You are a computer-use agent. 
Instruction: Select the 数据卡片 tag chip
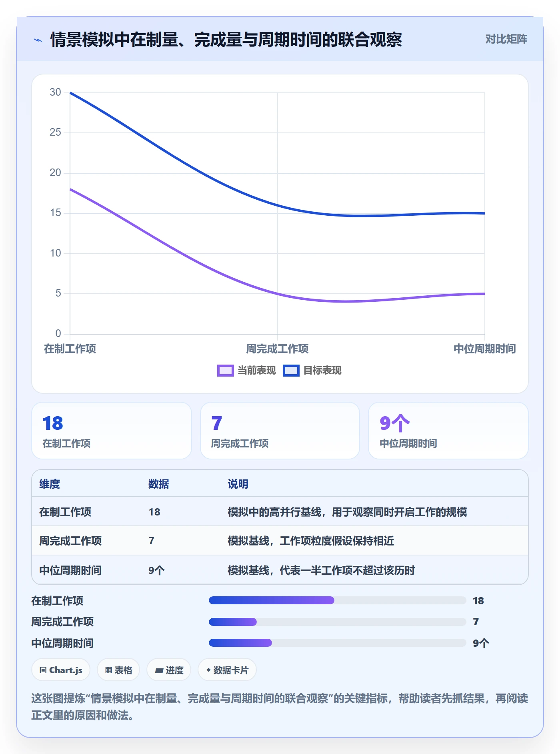[227, 670]
